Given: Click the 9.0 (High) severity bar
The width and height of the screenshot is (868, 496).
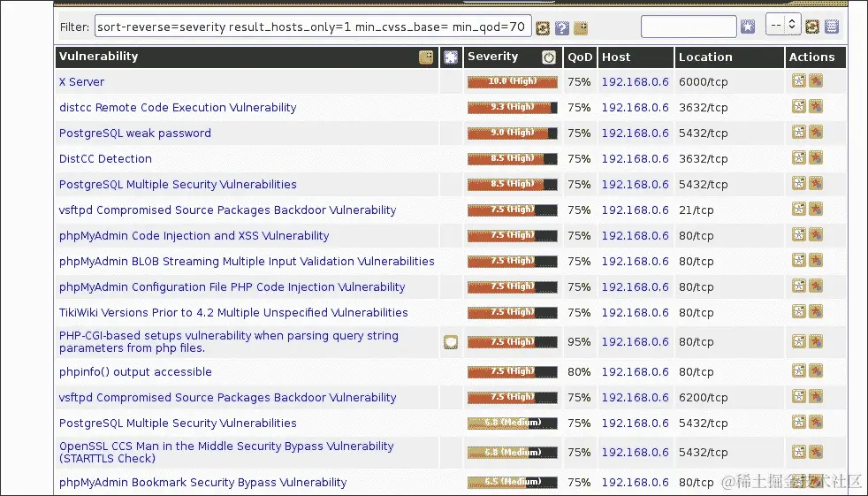Looking at the screenshot, I should pyautogui.click(x=512, y=133).
